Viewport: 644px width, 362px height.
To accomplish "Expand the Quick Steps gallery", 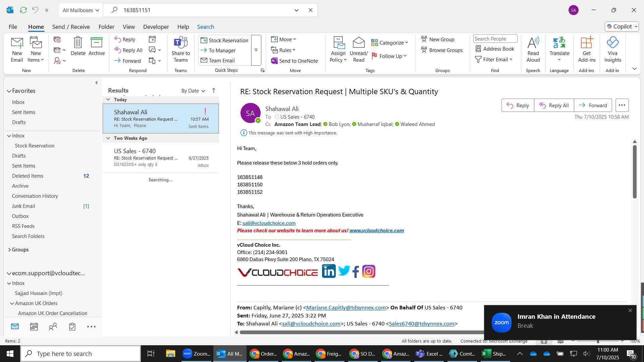I will click(x=256, y=50).
